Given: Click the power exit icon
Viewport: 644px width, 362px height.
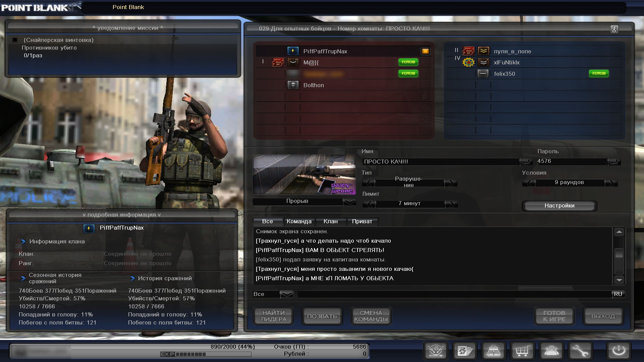Looking at the screenshot, I should point(619,351).
